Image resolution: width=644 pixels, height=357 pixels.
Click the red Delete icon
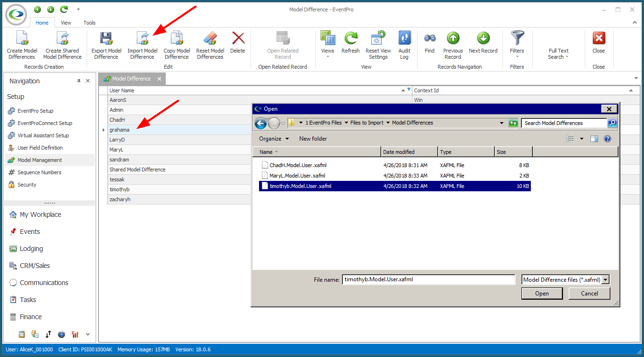[238, 38]
